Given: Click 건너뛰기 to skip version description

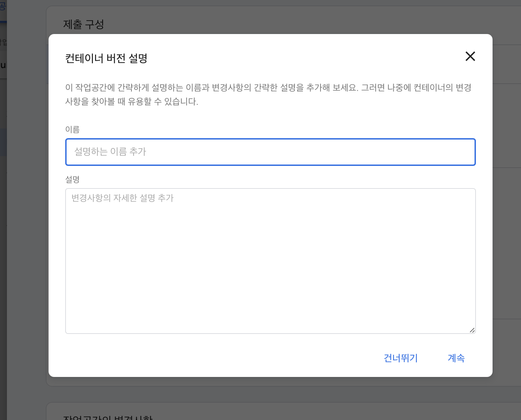Looking at the screenshot, I should [400, 358].
